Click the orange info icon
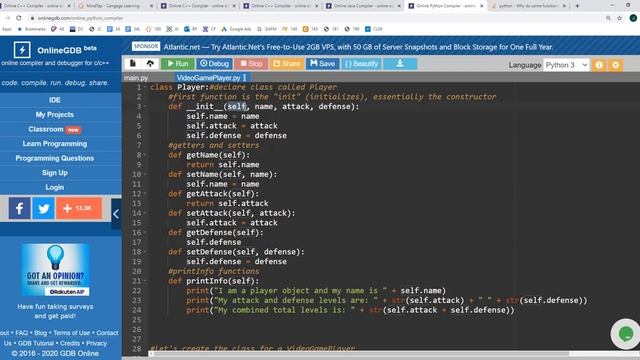Screen dimensions: 640x360 coord(599,65)
